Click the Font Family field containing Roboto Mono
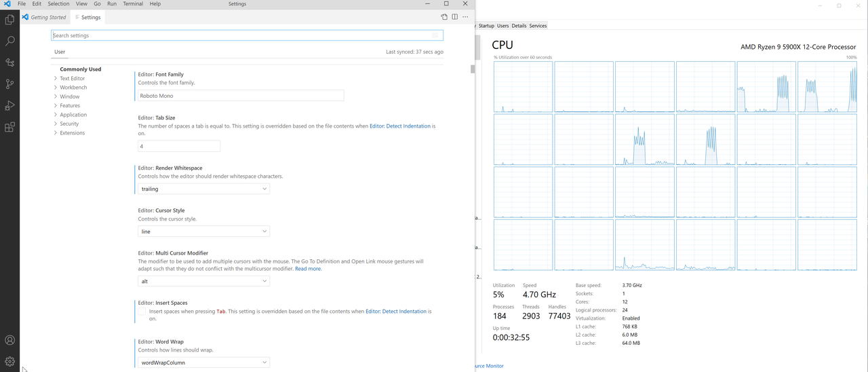The width and height of the screenshot is (868, 372). pyautogui.click(x=241, y=96)
